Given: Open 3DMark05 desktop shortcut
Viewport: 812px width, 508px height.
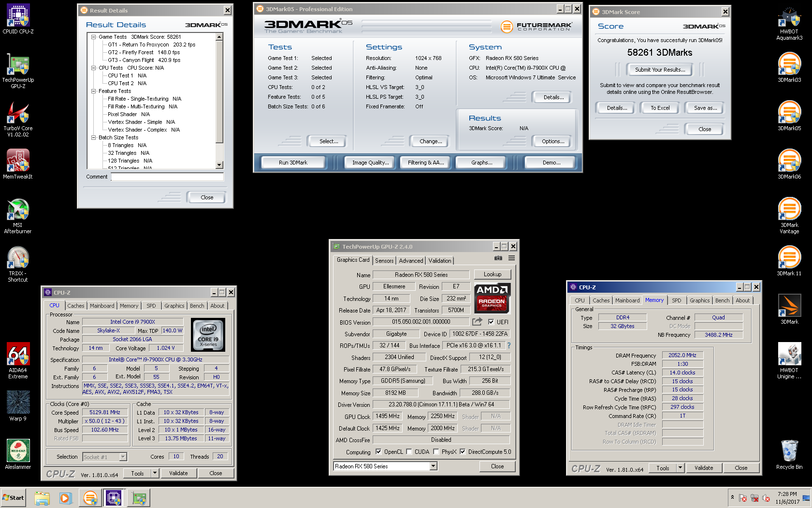Looking at the screenshot, I should tap(789, 116).
